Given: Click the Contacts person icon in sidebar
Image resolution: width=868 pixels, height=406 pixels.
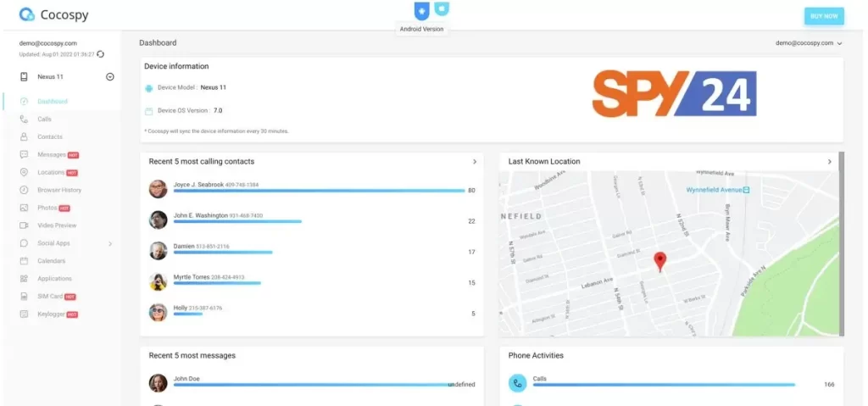Looking at the screenshot, I should [24, 136].
